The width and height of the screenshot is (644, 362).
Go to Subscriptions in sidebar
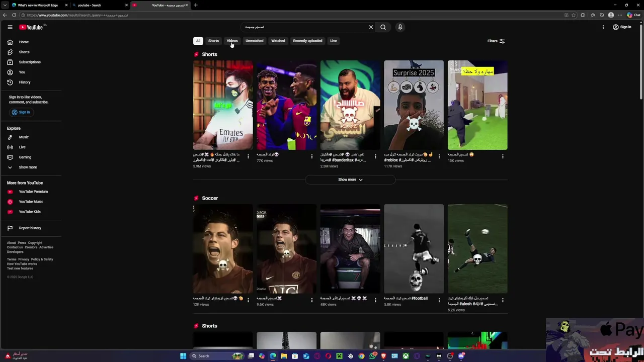[x=30, y=62]
